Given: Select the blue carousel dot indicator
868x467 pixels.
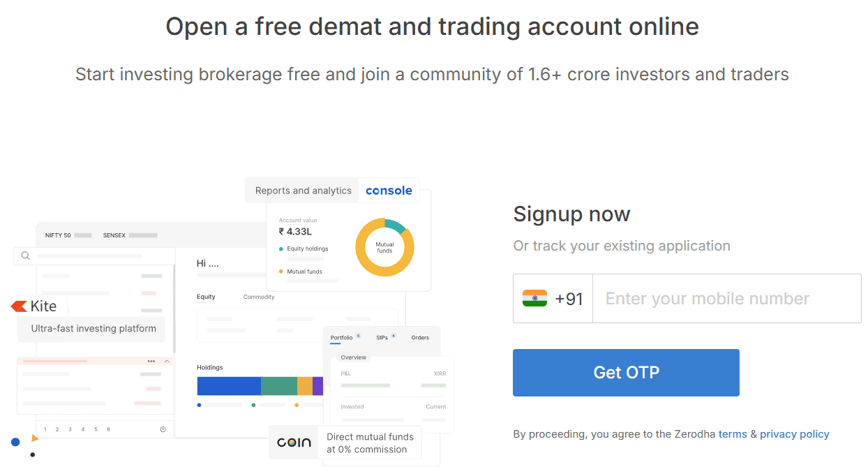Looking at the screenshot, I should [x=16, y=441].
